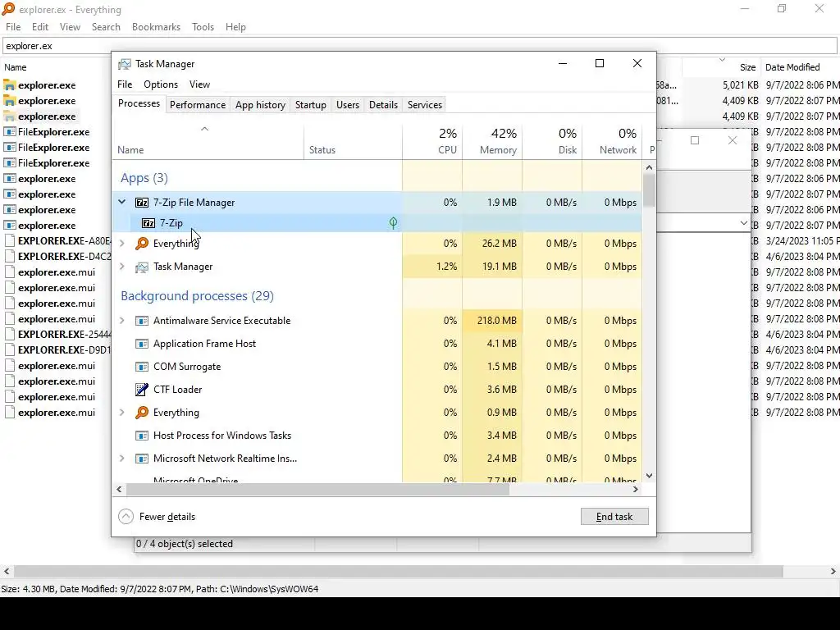Click the Everything search box with explorer.ex
Image resolution: width=840 pixels, height=630 pixels.
pos(420,46)
